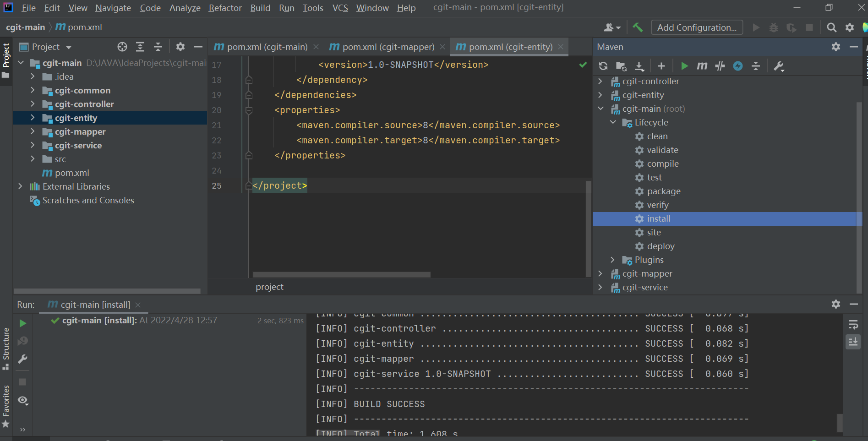Viewport: 868px width, 441px height.
Task: Click Add Configuration button
Action: [697, 27]
